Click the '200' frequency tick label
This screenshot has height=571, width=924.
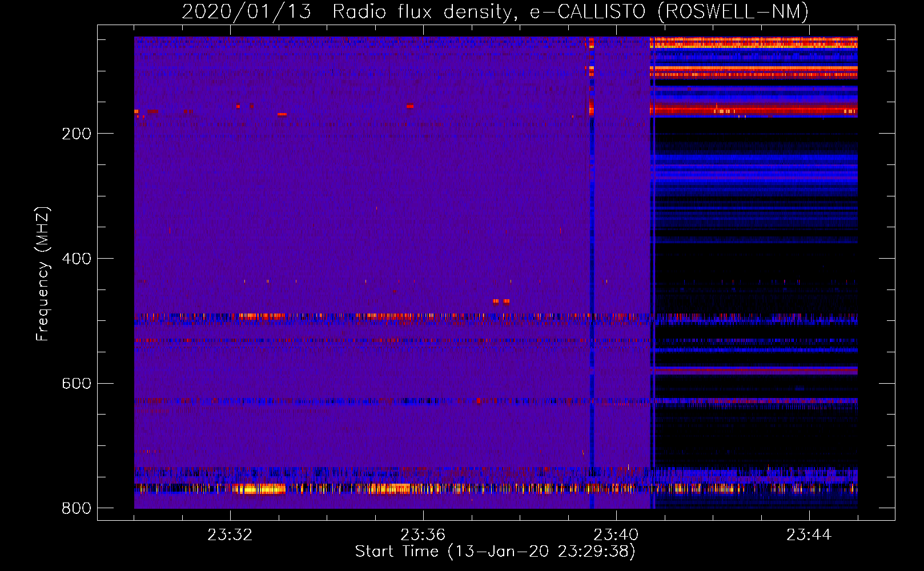[x=77, y=134]
